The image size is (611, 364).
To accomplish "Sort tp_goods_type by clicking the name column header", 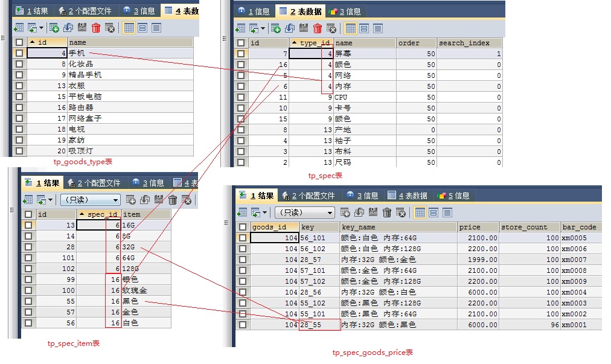I will pos(109,42).
